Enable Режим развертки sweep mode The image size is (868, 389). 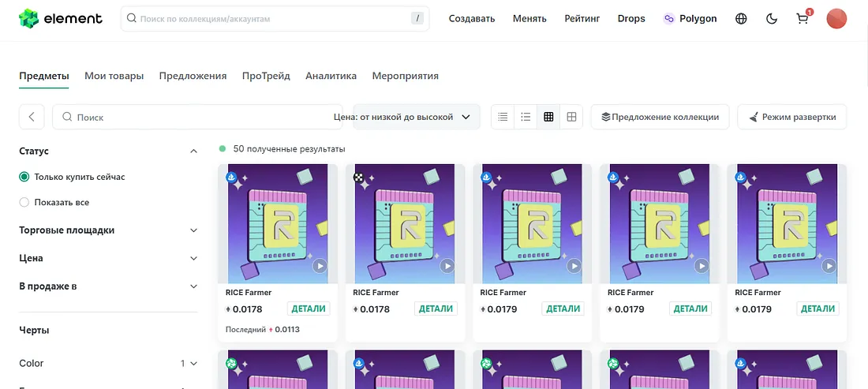coord(792,117)
